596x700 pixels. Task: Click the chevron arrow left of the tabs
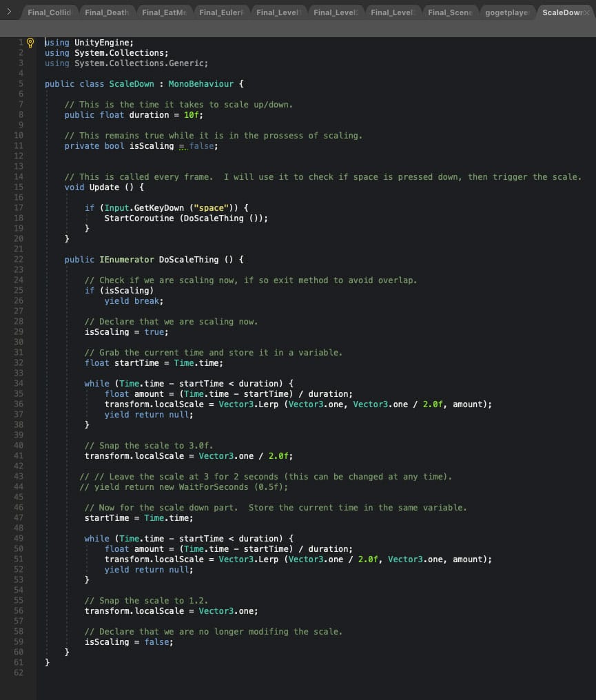[9, 12]
